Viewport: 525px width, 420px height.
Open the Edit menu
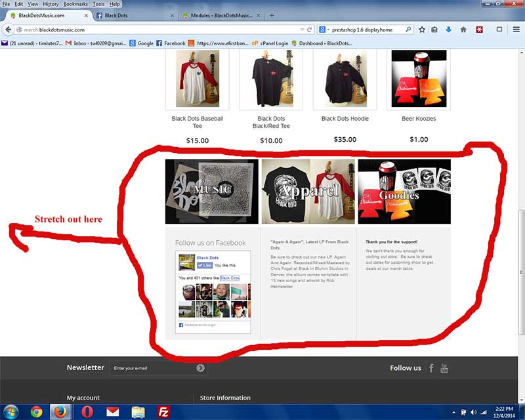(x=18, y=4)
